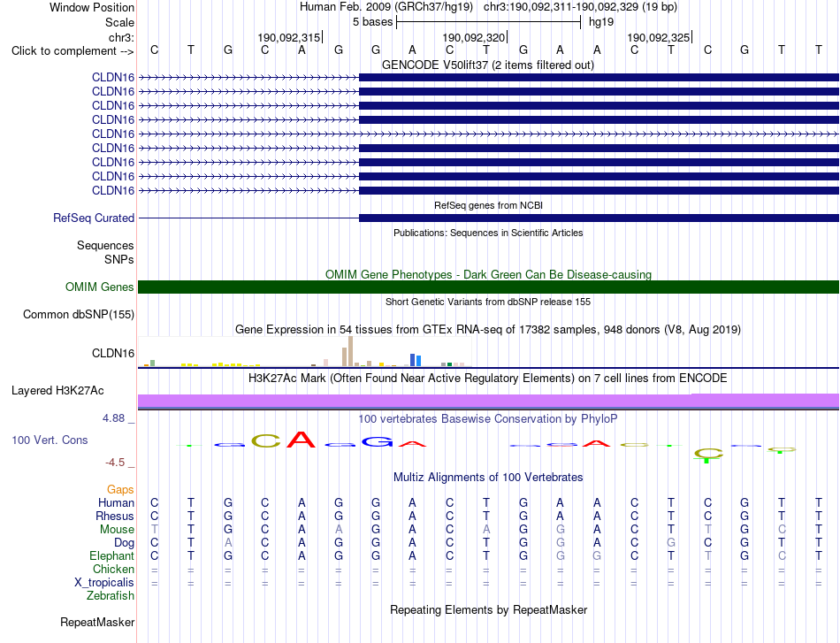Open the GENCODE V50lift37 track title
Screen dimensions: 840x643
(487, 65)
